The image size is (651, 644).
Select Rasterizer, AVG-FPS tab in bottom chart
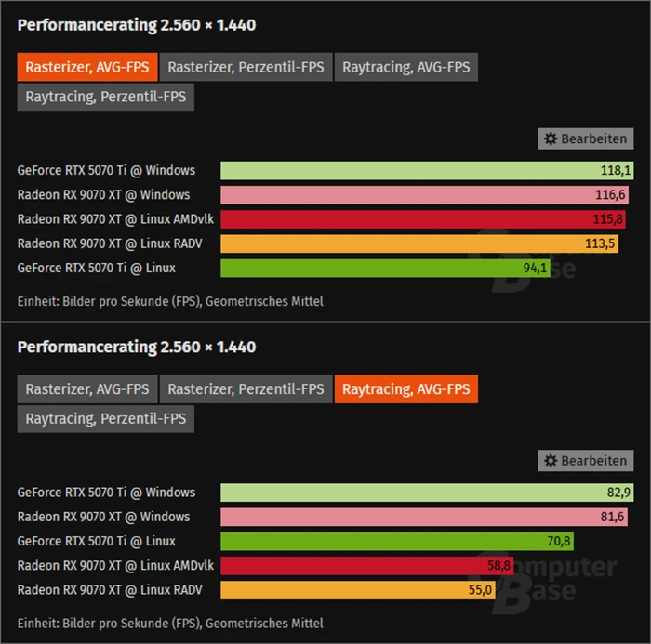point(87,388)
